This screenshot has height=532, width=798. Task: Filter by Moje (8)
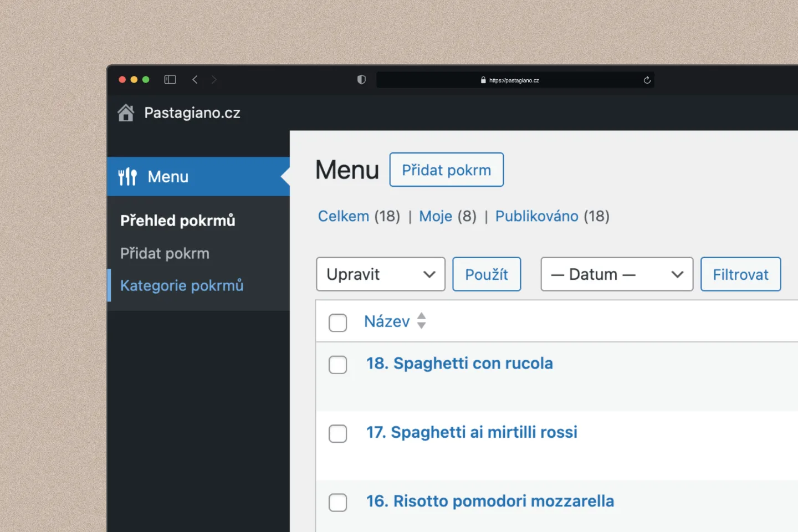(x=448, y=216)
